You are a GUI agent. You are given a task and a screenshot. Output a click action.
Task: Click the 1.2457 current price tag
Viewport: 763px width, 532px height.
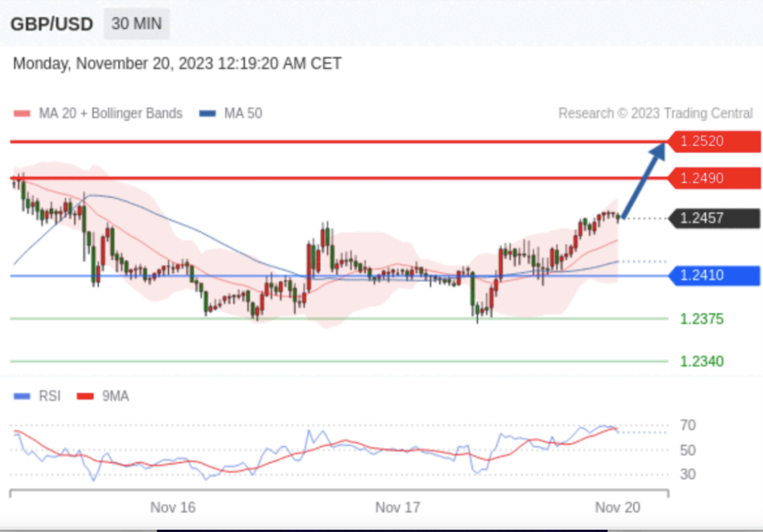[x=714, y=218]
